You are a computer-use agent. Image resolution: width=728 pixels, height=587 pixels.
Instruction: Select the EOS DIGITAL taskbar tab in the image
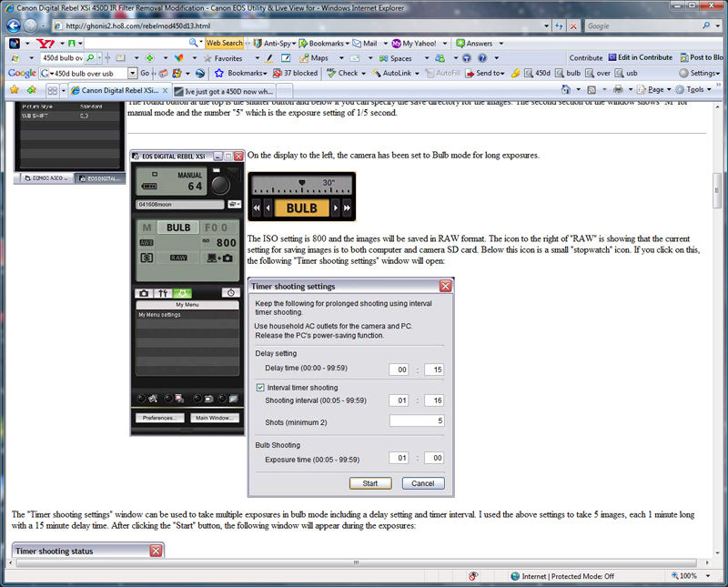[100, 178]
